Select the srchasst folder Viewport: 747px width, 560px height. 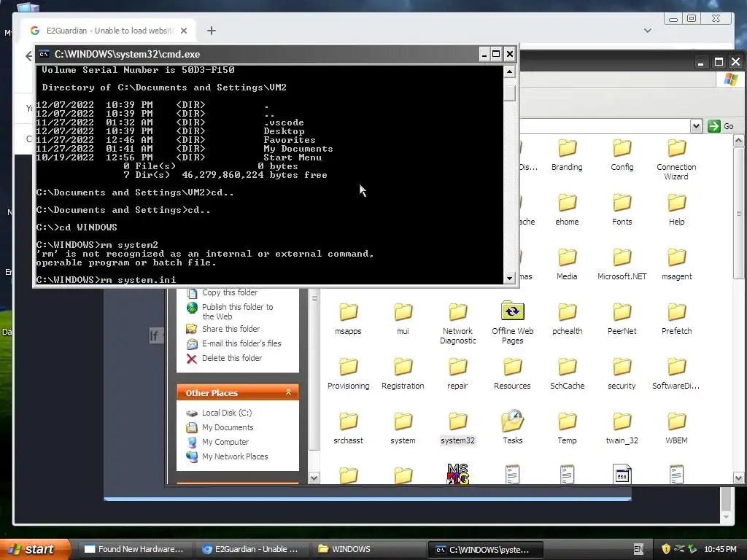pos(348,428)
